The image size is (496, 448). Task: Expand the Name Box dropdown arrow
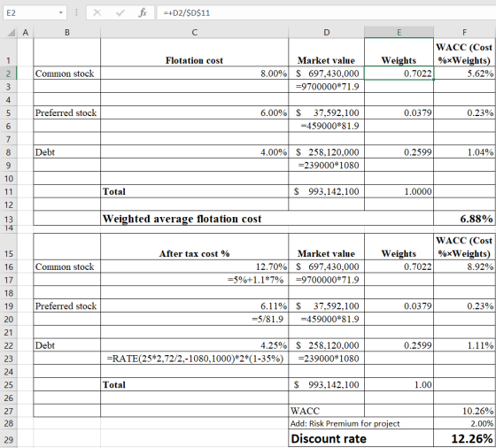(60, 13)
